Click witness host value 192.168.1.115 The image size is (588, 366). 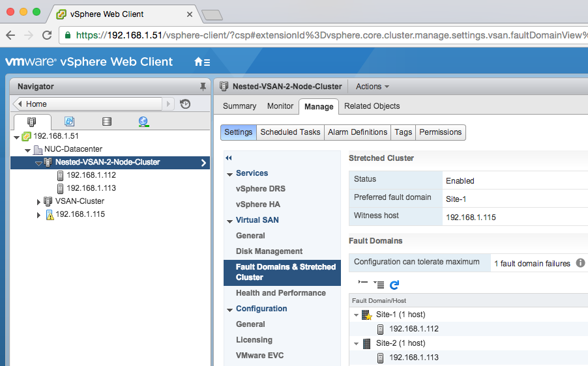pyautogui.click(x=471, y=218)
